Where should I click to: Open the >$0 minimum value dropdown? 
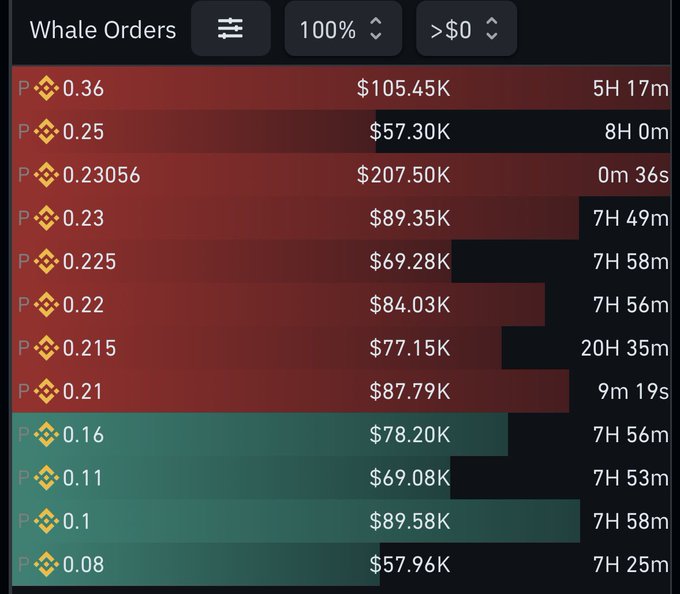(x=466, y=29)
